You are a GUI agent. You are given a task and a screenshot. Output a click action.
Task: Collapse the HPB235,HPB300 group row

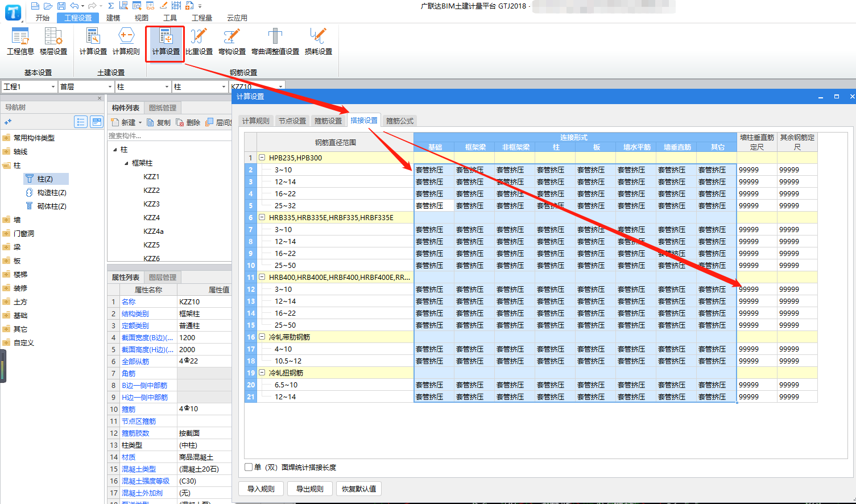[262, 158]
